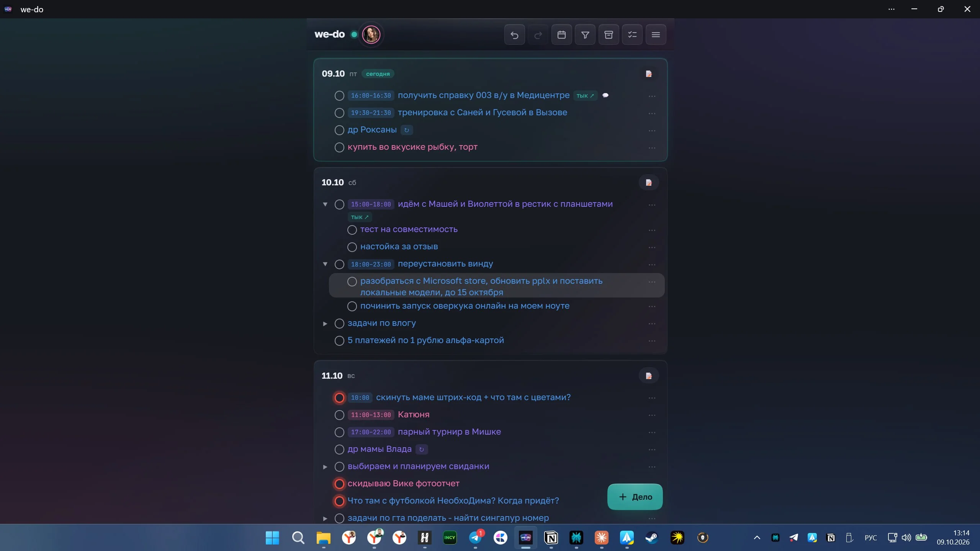Open the note icon for 11.10
Image resolution: width=980 pixels, height=551 pixels.
(649, 376)
